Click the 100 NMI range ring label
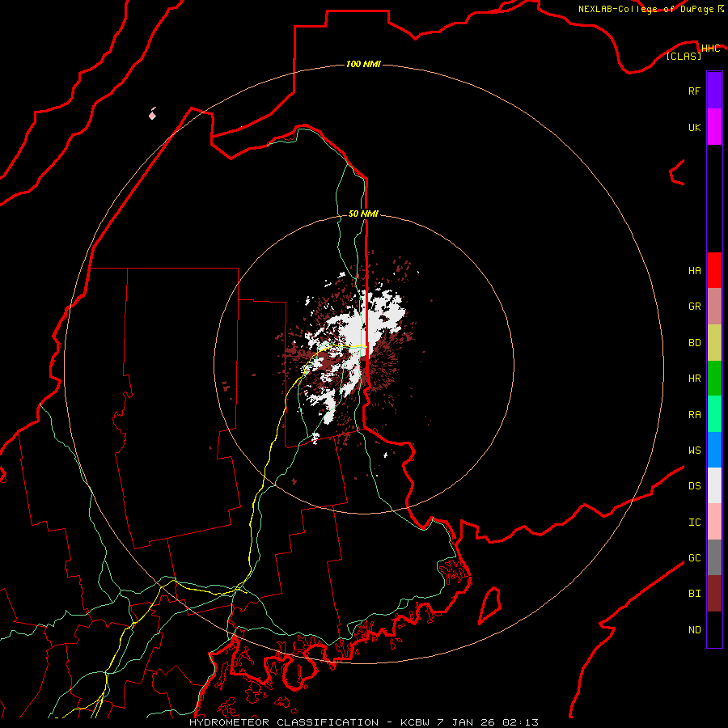Image resolution: width=728 pixels, height=728 pixels. 363,64
